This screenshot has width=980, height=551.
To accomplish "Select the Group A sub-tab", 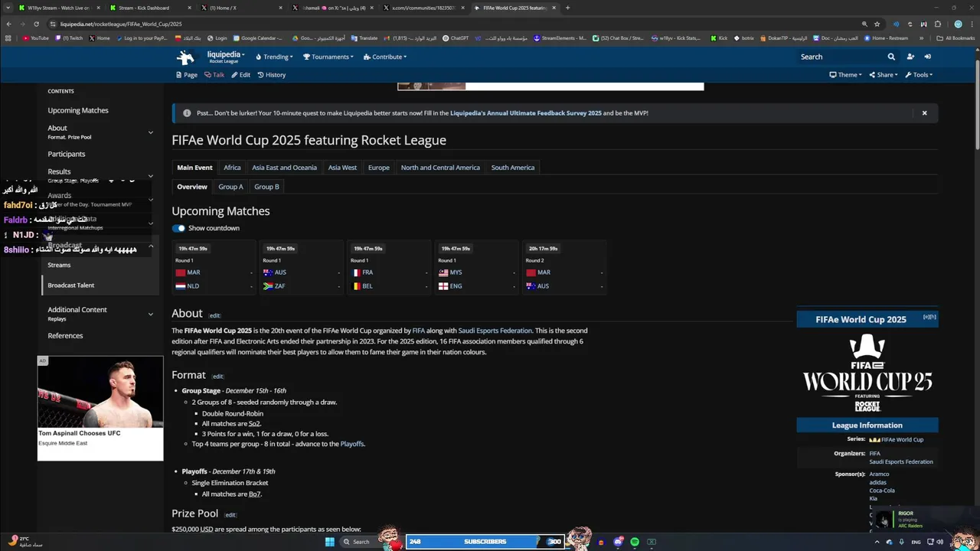I will 230,187.
